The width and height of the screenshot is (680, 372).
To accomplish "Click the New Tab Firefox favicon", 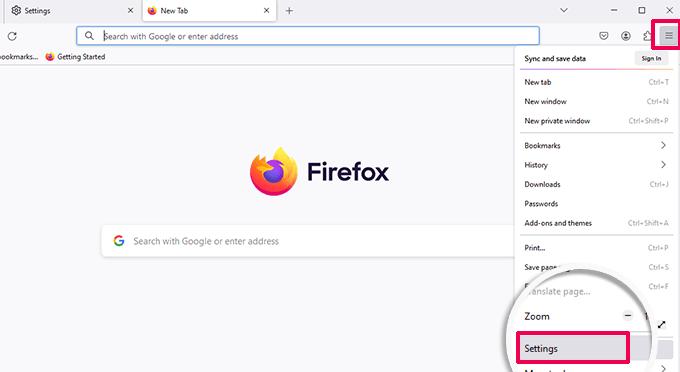I will tap(152, 10).
